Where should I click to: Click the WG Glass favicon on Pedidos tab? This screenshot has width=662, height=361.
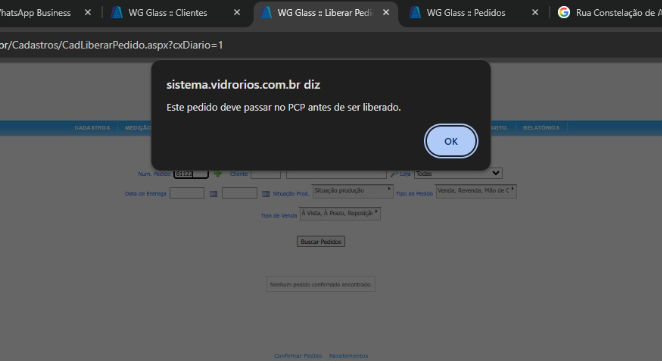coord(415,13)
